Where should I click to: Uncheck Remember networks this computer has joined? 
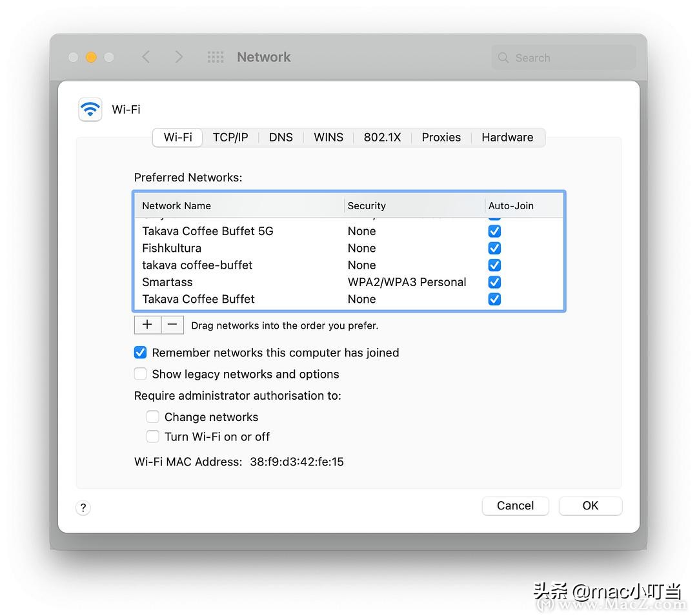tap(140, 353)
